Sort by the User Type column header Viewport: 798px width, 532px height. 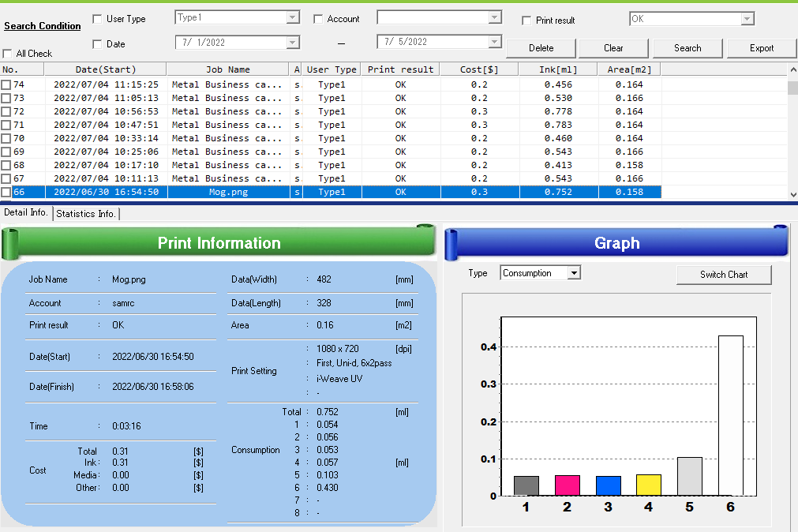tap(332, 69)
